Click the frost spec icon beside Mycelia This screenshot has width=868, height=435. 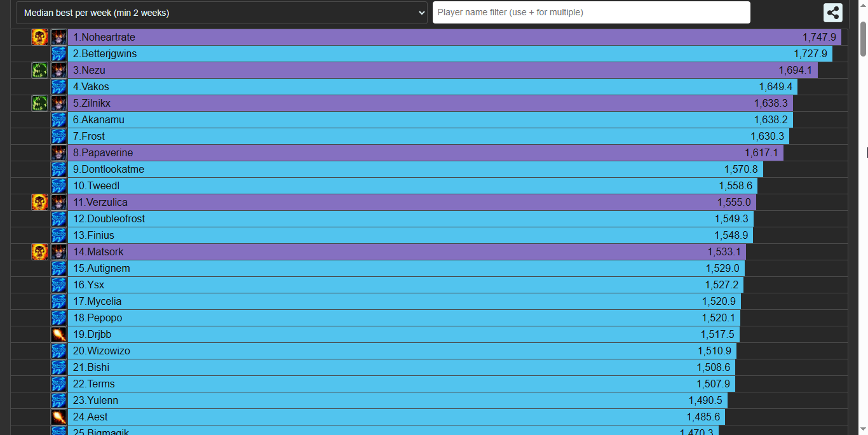(x=58, y=302)
